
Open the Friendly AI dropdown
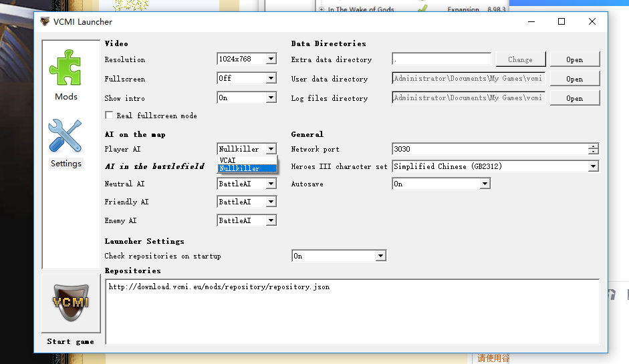(246, 202)
